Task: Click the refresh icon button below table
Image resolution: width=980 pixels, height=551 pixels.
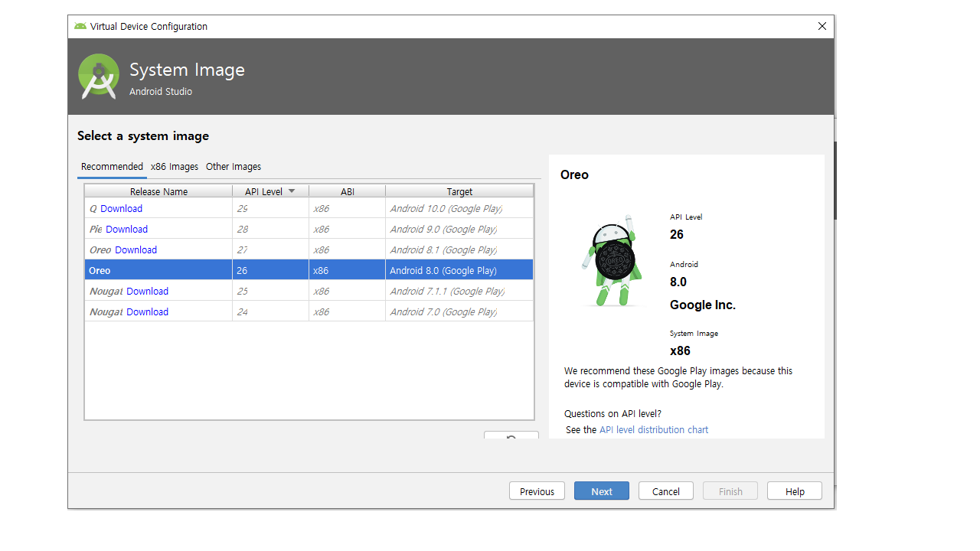Action: tap(511, 436)
